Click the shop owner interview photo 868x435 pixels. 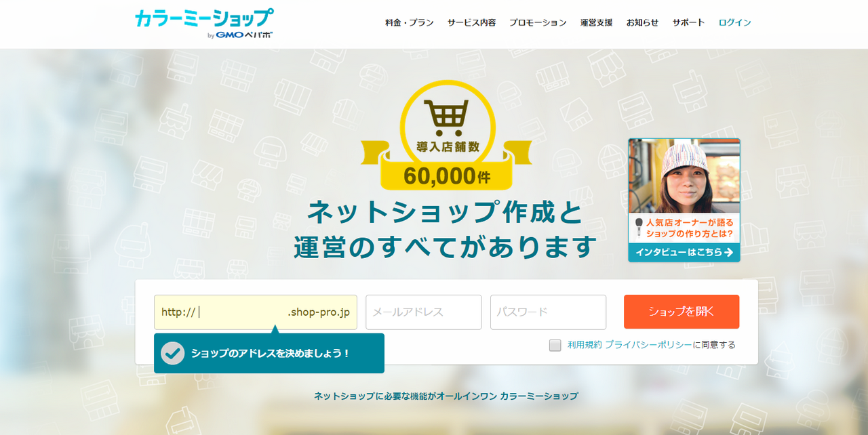[684, 176]
